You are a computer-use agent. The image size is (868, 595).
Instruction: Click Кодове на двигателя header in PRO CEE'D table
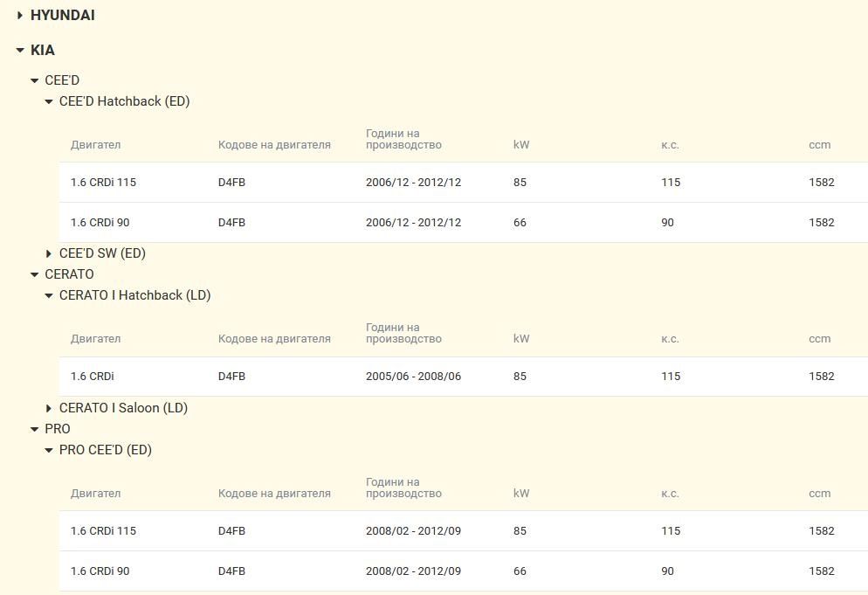pyautogui.click(x=274, y=494)
